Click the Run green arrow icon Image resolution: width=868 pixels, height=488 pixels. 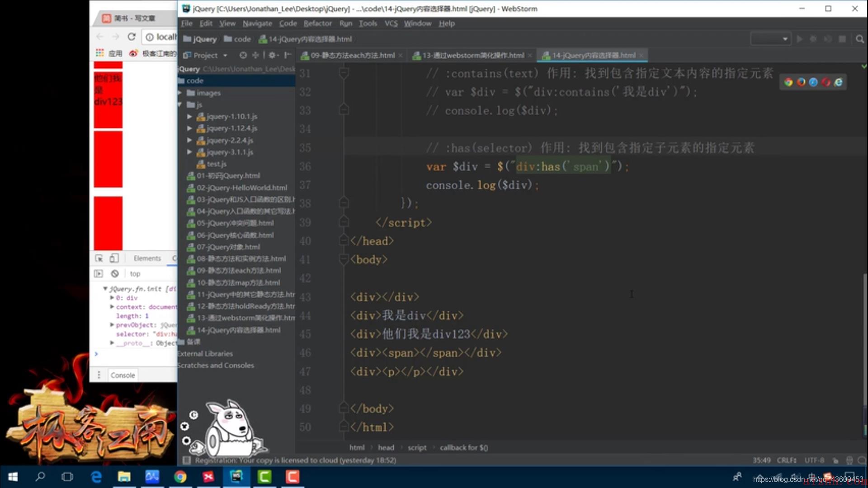click(799, 39)
